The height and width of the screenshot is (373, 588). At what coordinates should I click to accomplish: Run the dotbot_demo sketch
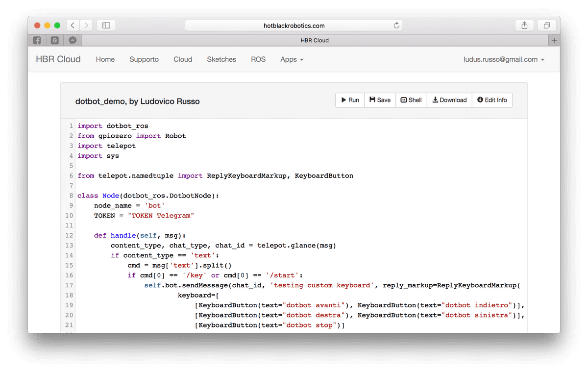pos(350,100)
